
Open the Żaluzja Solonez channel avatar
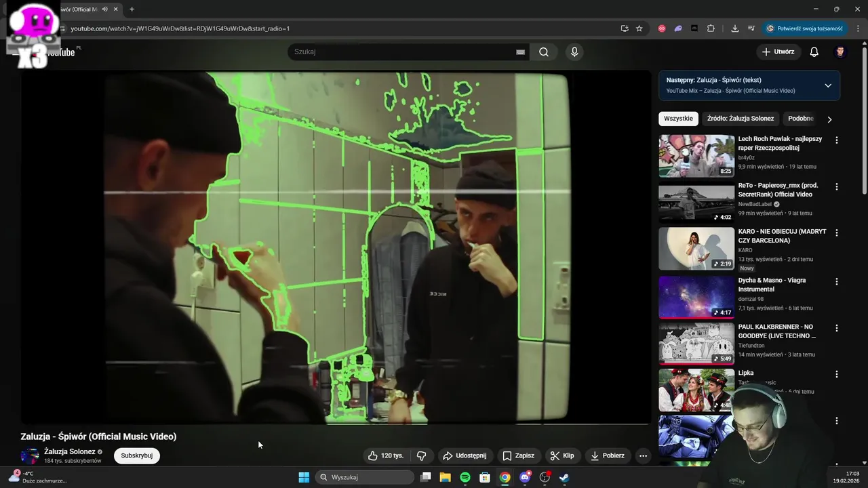point(30,455)
